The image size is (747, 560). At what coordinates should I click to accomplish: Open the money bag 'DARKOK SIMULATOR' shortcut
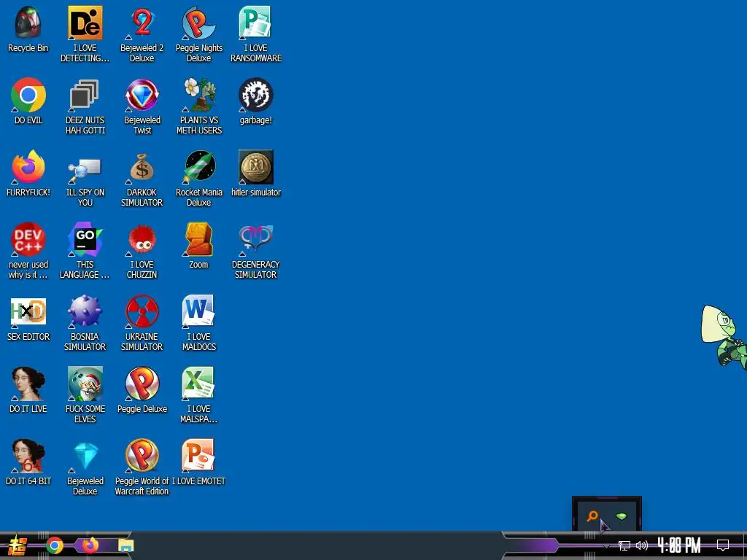click(142, 167)
